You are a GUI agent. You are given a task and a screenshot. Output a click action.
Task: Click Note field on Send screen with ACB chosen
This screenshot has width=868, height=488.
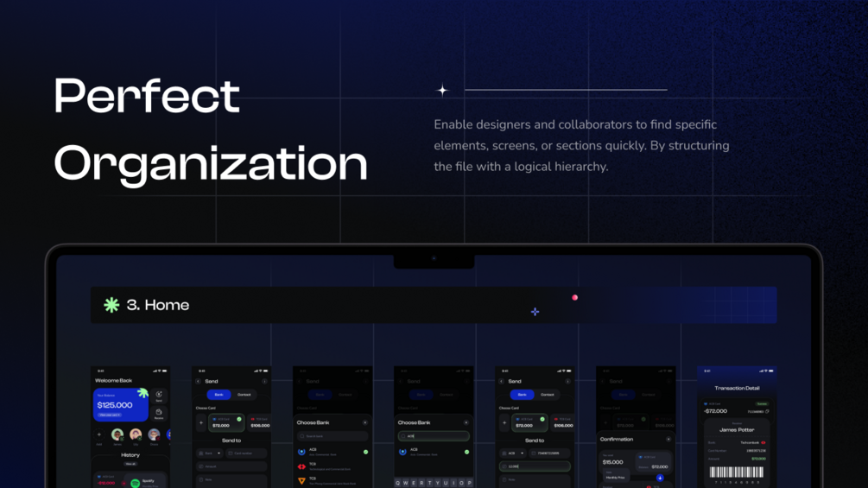(535, 479)
